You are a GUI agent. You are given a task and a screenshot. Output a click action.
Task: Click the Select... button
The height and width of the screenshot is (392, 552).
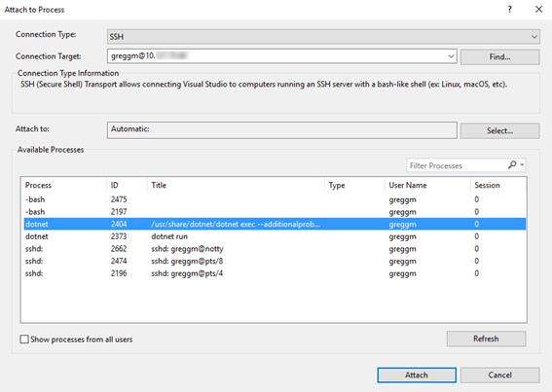pos(499,130)
